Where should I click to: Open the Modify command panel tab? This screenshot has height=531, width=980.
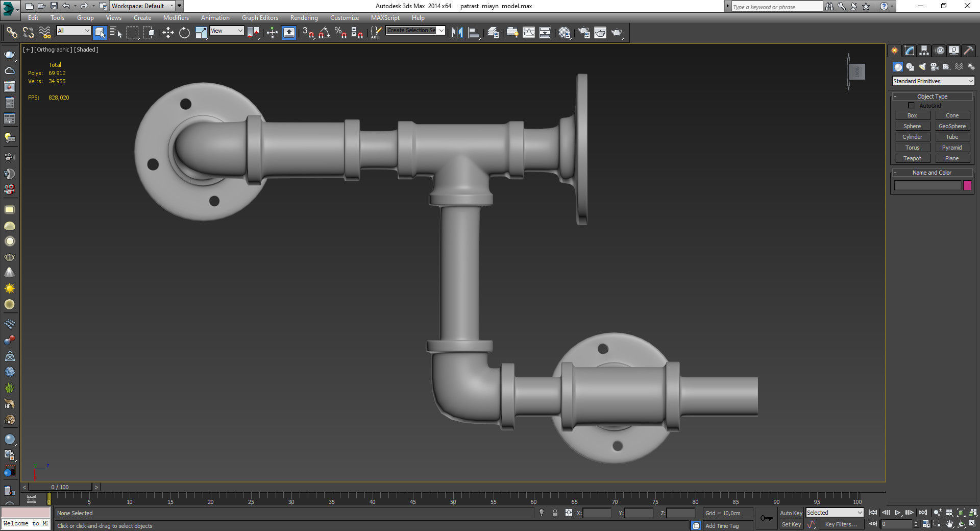pyautogui.click(x=910, y=51)
